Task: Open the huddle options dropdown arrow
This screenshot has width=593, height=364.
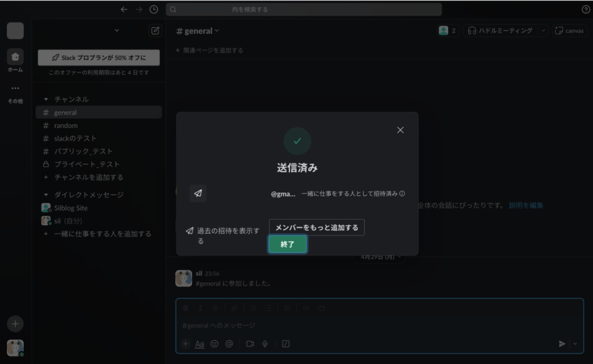Action: [543, 31]
